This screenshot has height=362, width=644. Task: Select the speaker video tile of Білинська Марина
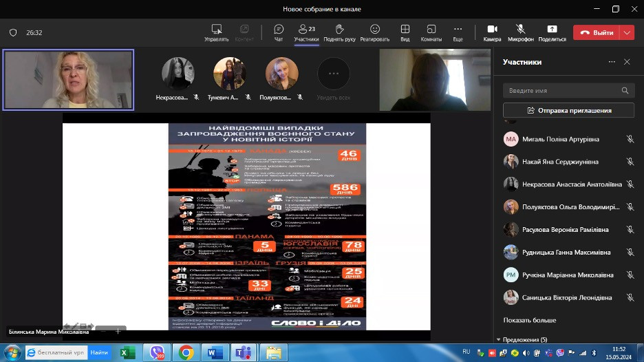coord(68,80)
